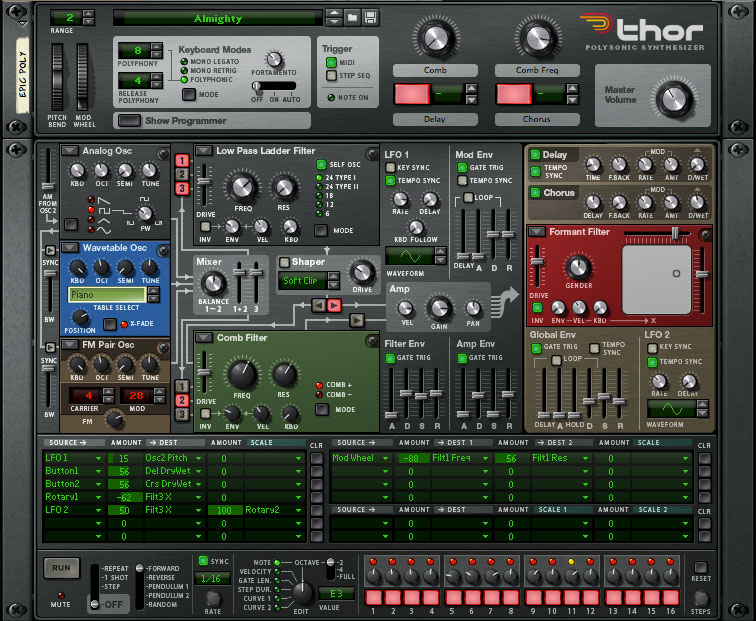
Task: Click step 1 button in sequencer
Action: coord(374,597)
